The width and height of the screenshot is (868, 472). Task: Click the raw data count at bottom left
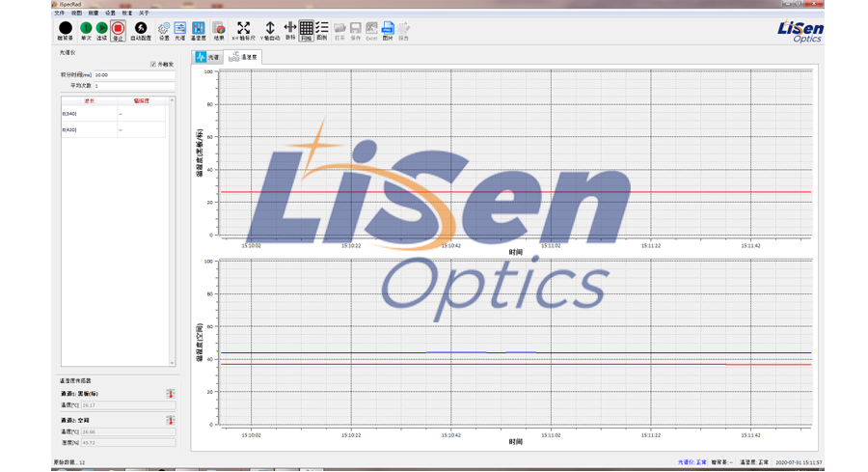[69, 462]
